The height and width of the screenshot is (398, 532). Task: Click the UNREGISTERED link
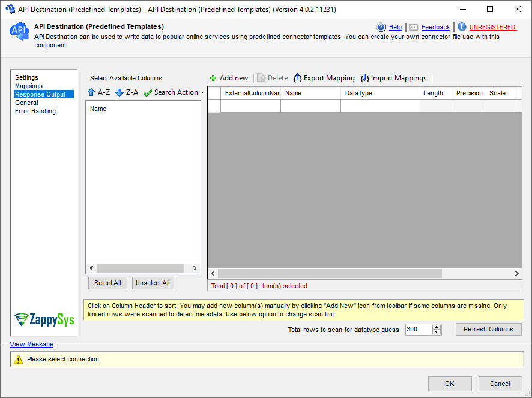(x=493, y=27)
